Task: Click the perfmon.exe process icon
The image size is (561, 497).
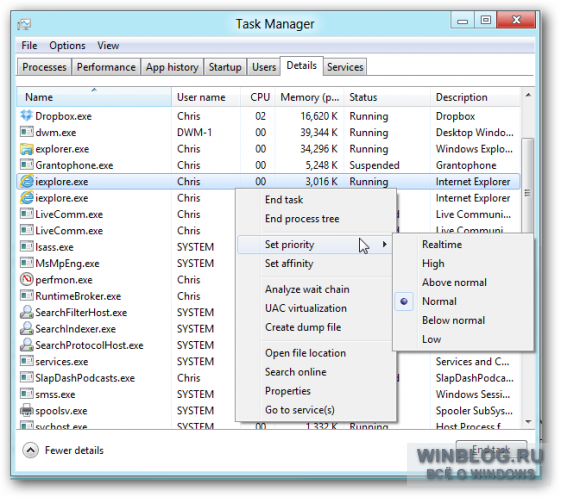Action: pyautogui.click(x=26, y=279)
